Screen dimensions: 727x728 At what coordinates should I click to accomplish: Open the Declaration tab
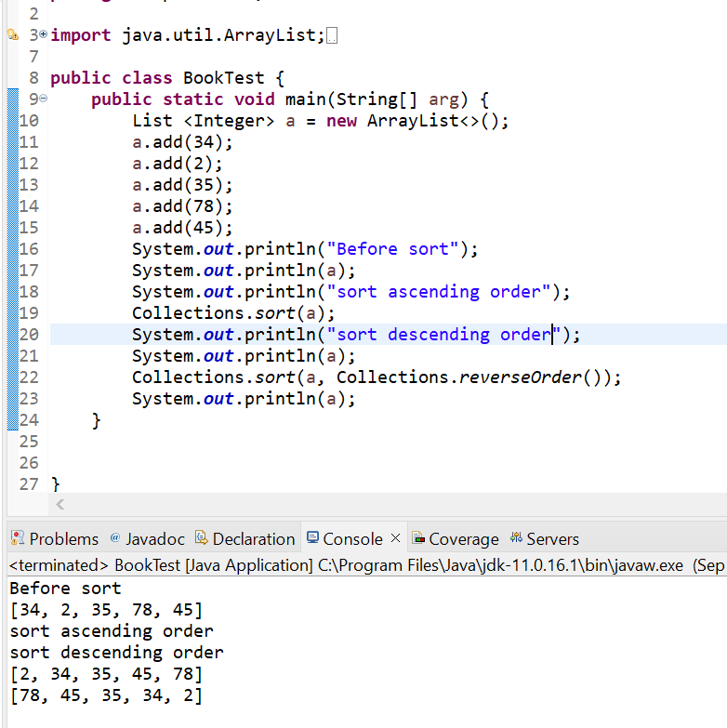245,539
